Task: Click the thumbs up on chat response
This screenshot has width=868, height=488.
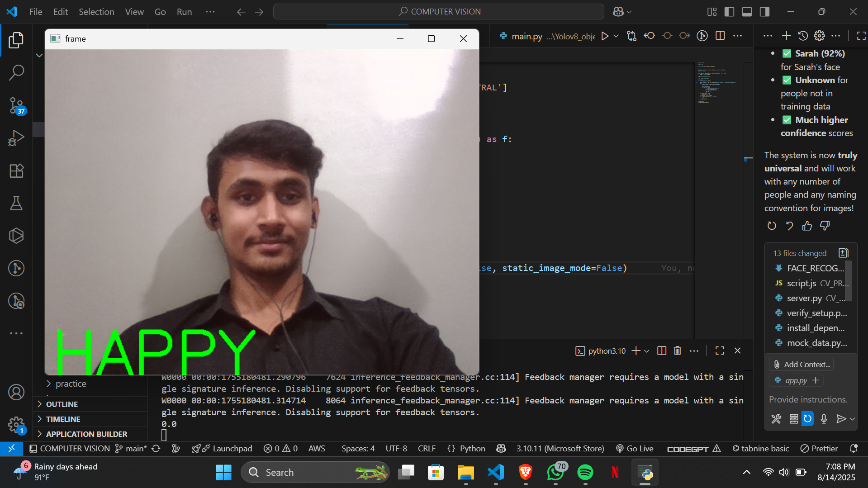Action: (807, 226)
